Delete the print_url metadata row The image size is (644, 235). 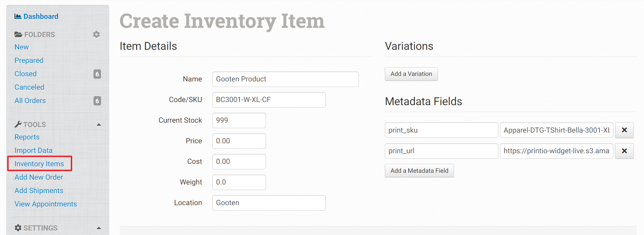pyautogui.click(x=624, y=151)
